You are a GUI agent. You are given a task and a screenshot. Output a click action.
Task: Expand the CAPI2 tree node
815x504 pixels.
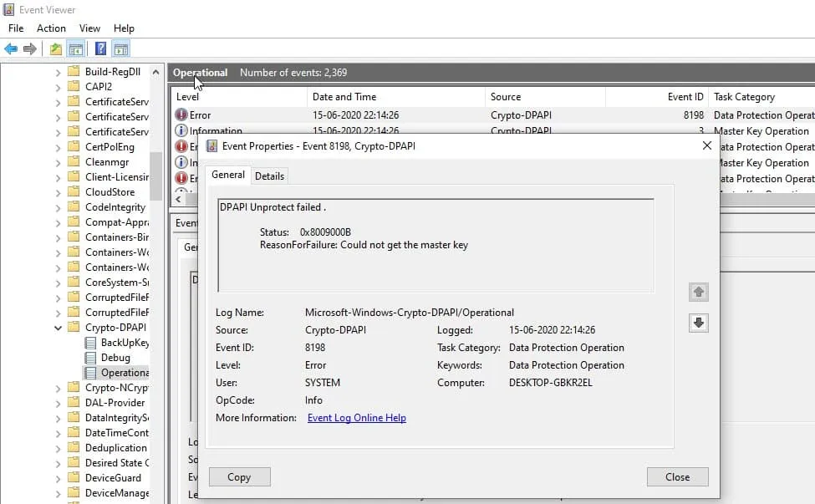(59, 88)
